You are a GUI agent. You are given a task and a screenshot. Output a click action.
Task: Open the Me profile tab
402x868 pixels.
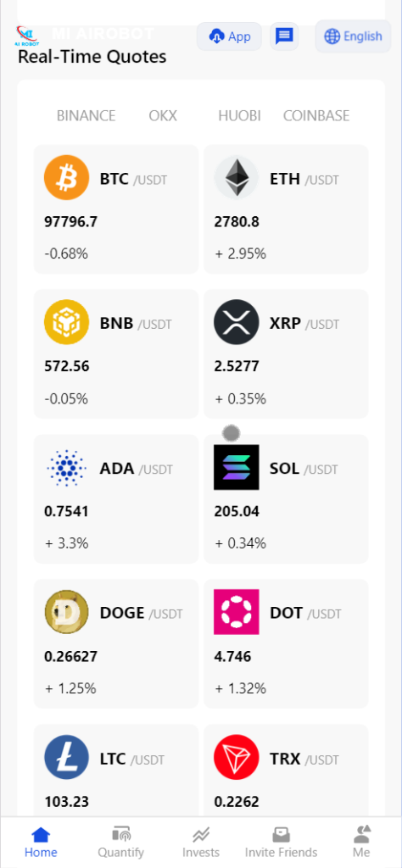(x=361, y=842)
